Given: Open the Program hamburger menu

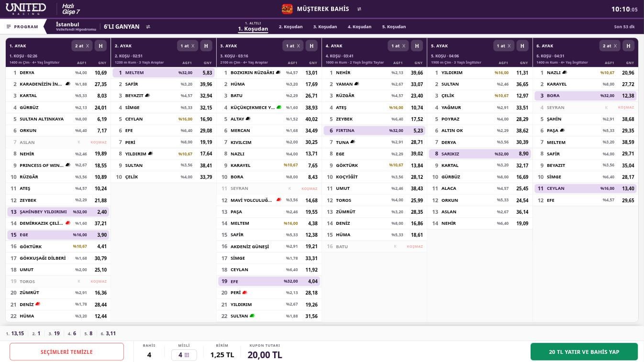Looking at the screenshot, I should [22, 27].
